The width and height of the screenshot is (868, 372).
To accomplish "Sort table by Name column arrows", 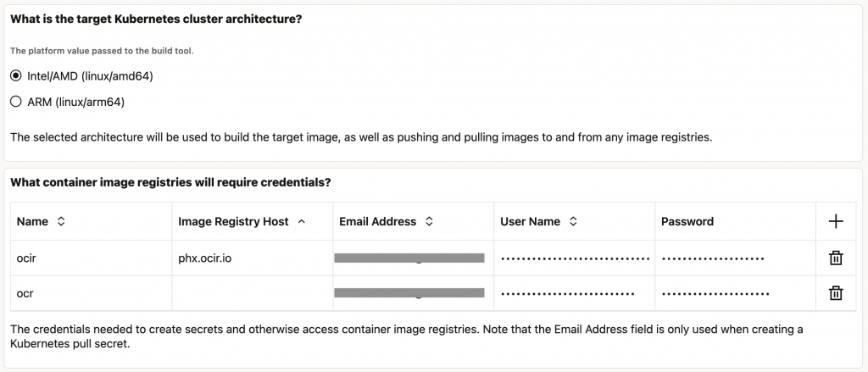I will tap(61, 221).
